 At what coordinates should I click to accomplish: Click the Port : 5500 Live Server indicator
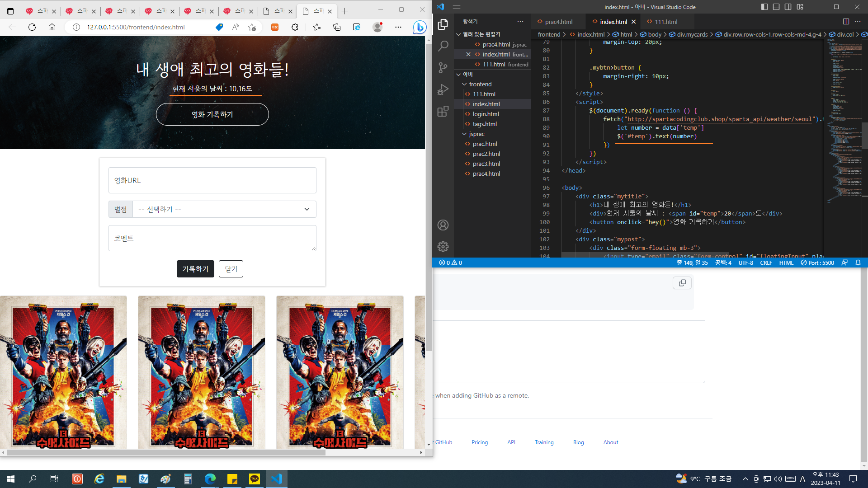(x=817, y=263)
